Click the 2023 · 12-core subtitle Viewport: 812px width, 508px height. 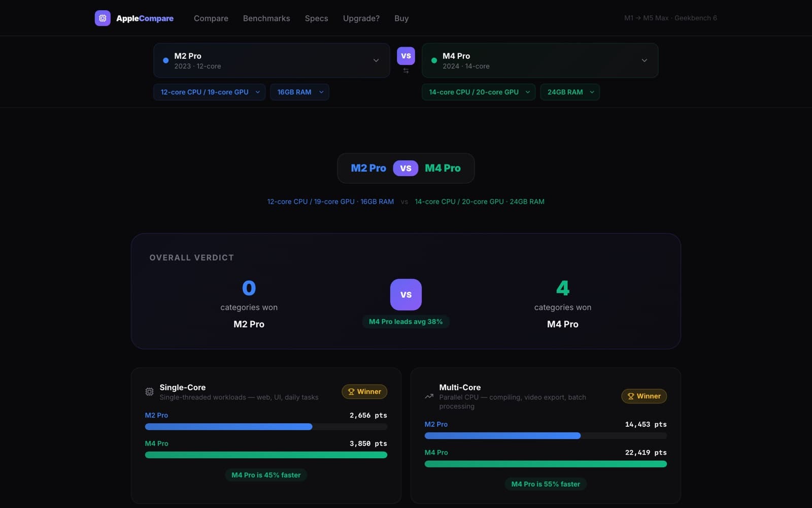point(197,67)
